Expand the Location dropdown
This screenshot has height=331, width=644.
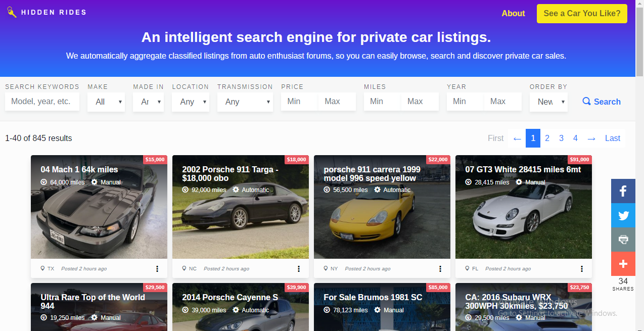(x=191, y=102)
